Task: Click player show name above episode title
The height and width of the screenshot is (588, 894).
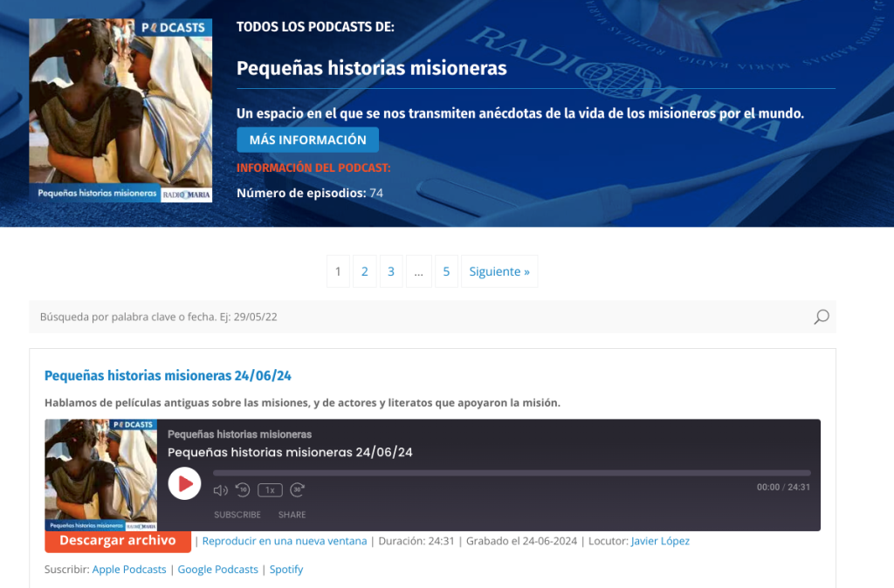Action: point(239,434)
